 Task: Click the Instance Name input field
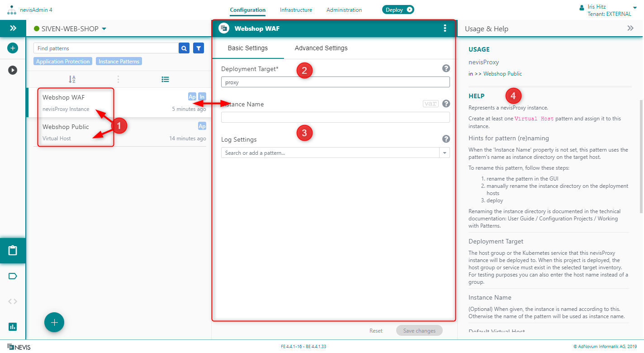point(336,117)
